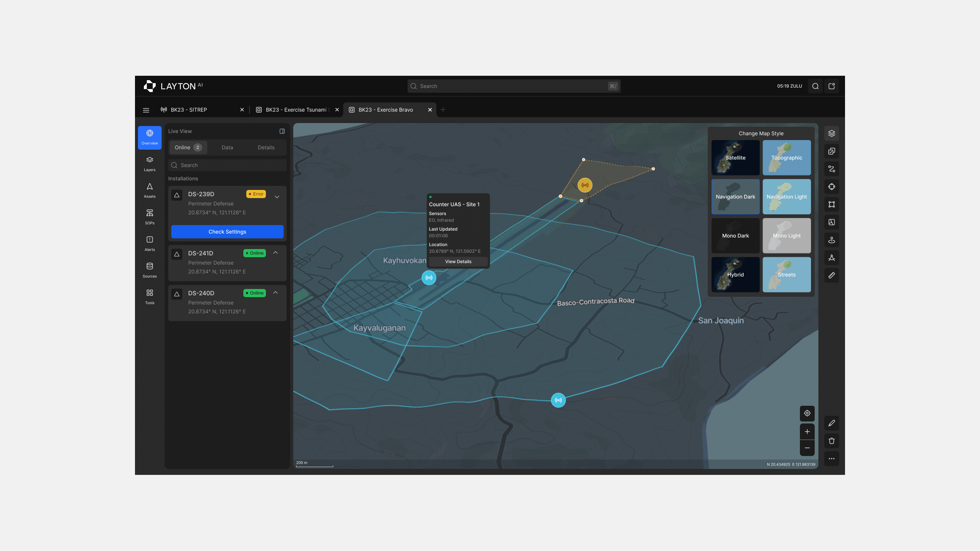This screenshot has width=980, height=551.
Task: Click the blue sensor marker near Kayhuvokan
Action: [x=429, y=278]
